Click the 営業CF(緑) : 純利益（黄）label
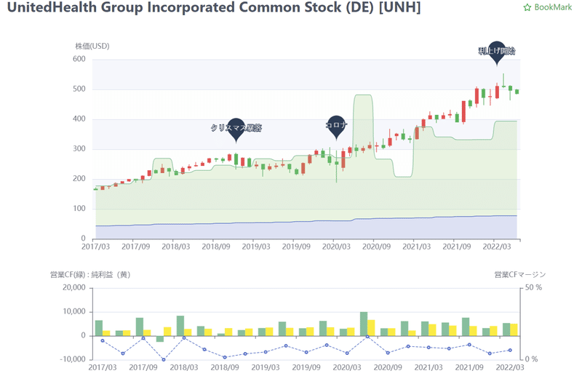The width and height of the screenshot is (582, 392). [89, 275]
